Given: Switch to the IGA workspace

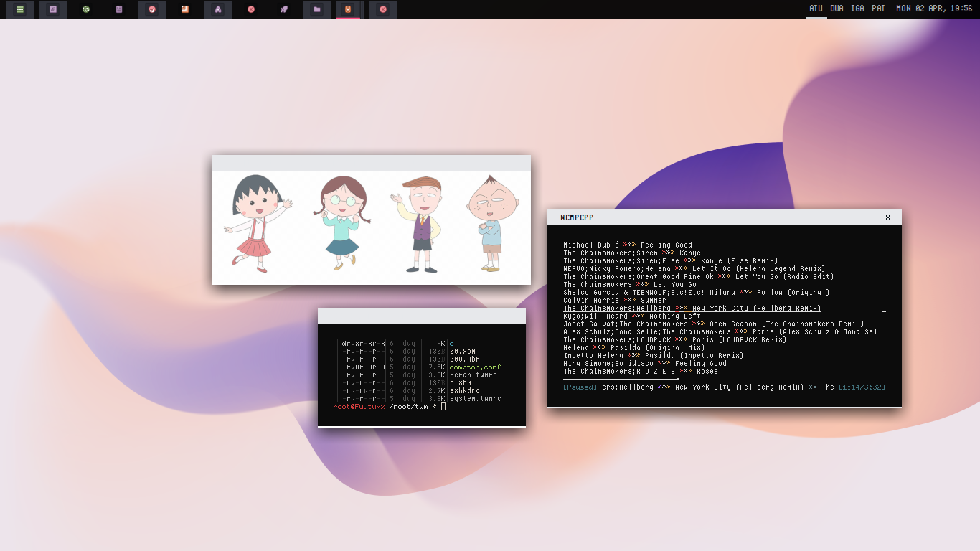Looking at the screenshot, I should (858, 9).
